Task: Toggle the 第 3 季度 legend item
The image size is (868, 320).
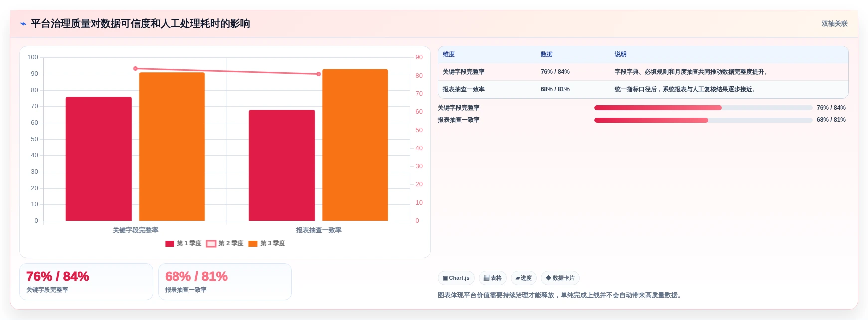Action: tap(267, 243)
